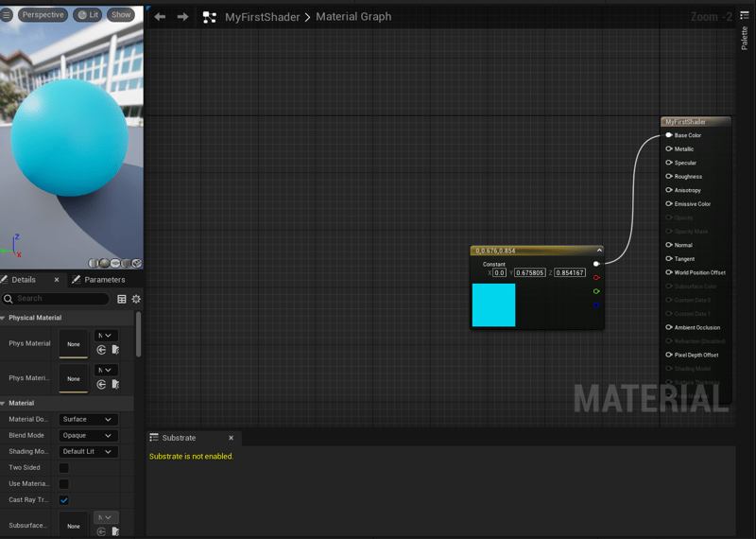Click the cyan color preview swatch on Constant node
756x539 pixels.
pos(493,305)
